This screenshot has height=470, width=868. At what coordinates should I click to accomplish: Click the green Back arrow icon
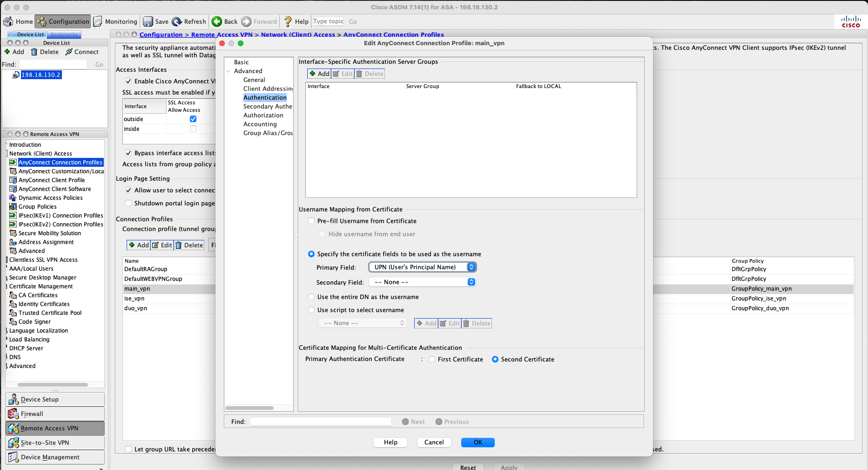tap(217, 21)
